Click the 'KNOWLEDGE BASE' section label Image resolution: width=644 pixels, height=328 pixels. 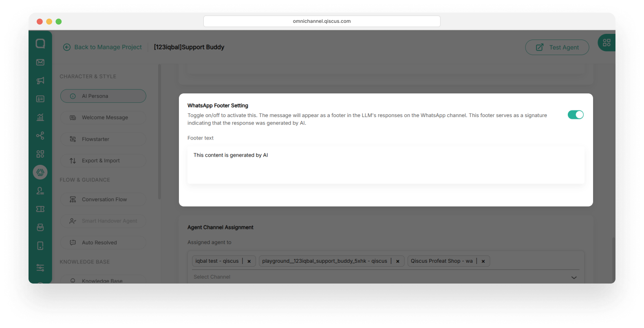pos(85,262)
